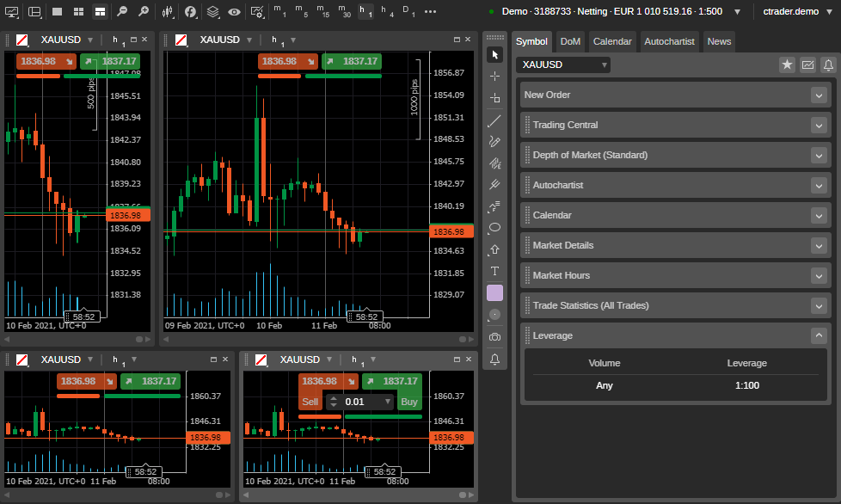This screenshot has width=841, height=504.
Task: Click the purple drawing color swatch
Action: tap(494, 293)
